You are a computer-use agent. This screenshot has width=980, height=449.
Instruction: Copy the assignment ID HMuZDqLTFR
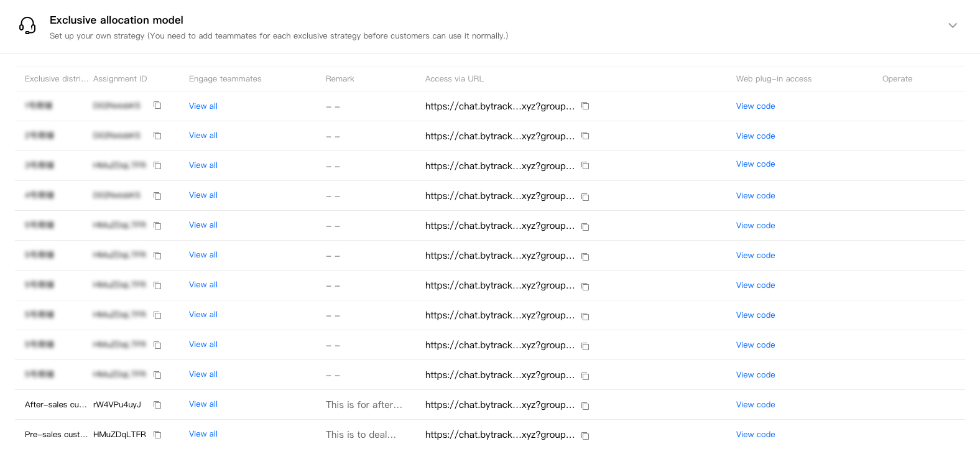pos(157,435)
